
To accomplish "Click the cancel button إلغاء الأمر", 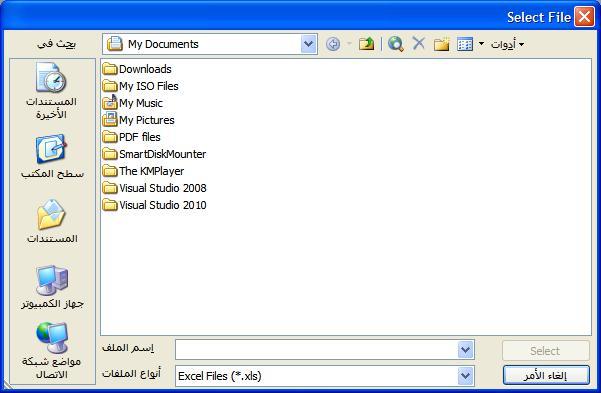I will [546, 375].
